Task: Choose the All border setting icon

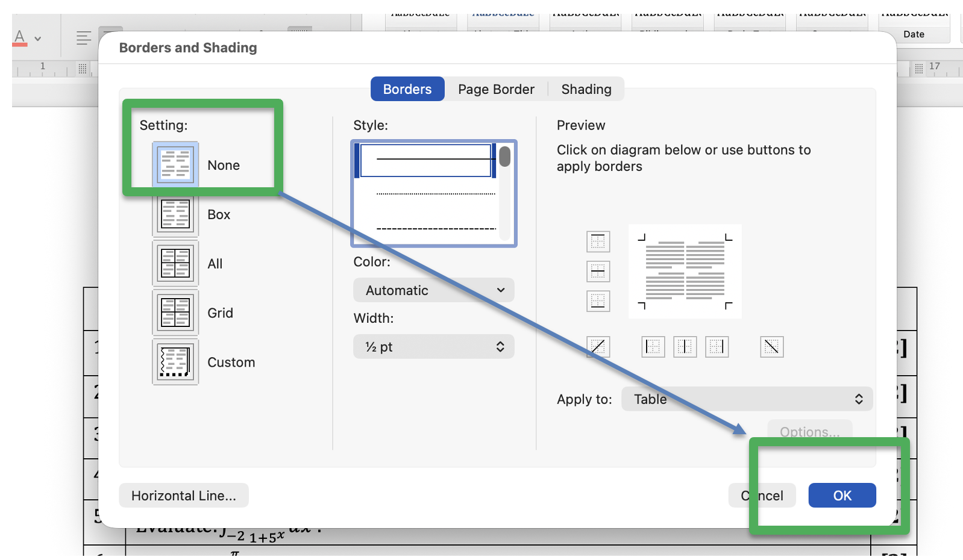Action: coord(175,264)
